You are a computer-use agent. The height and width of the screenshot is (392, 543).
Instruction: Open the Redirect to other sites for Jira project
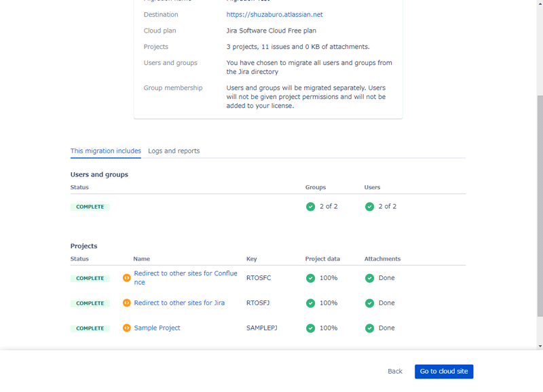(179, 302)
